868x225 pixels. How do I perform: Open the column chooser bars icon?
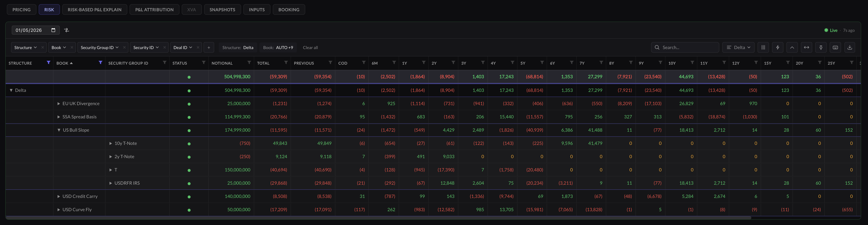pyautogui.click(x=763, y=47)
